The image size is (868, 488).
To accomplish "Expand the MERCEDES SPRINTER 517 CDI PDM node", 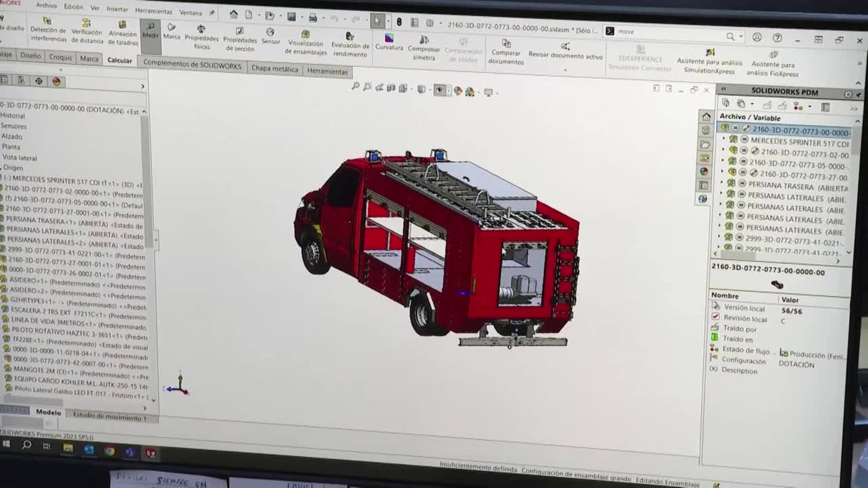I will click(x=724, y=138).
